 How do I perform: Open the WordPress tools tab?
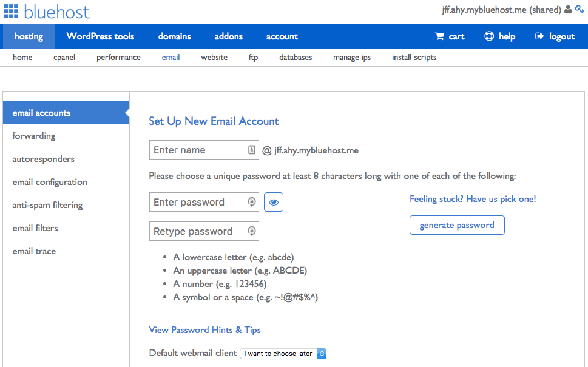coord(100,36)
